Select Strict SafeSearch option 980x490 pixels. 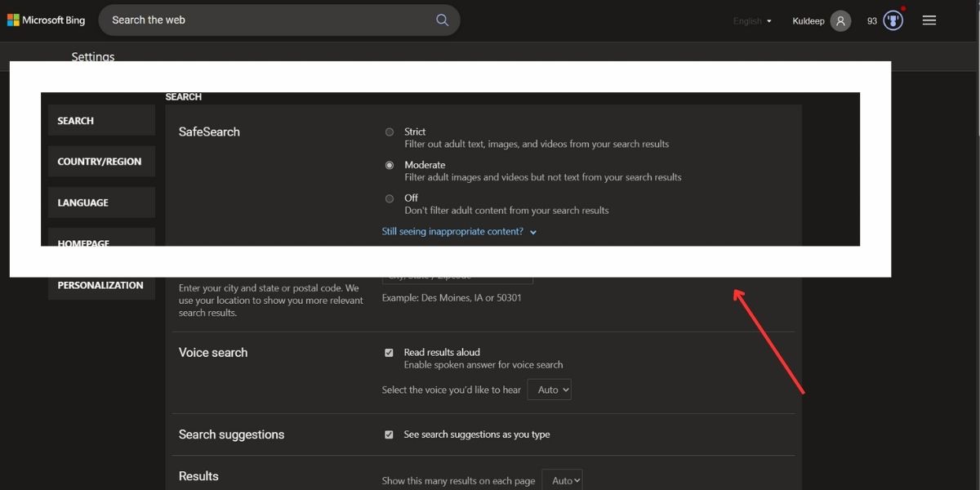click(x=390, y=131)
